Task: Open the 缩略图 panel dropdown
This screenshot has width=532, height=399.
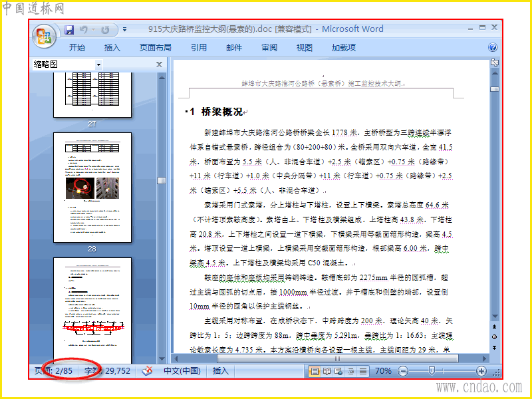Action: click(x=98, y=65)
